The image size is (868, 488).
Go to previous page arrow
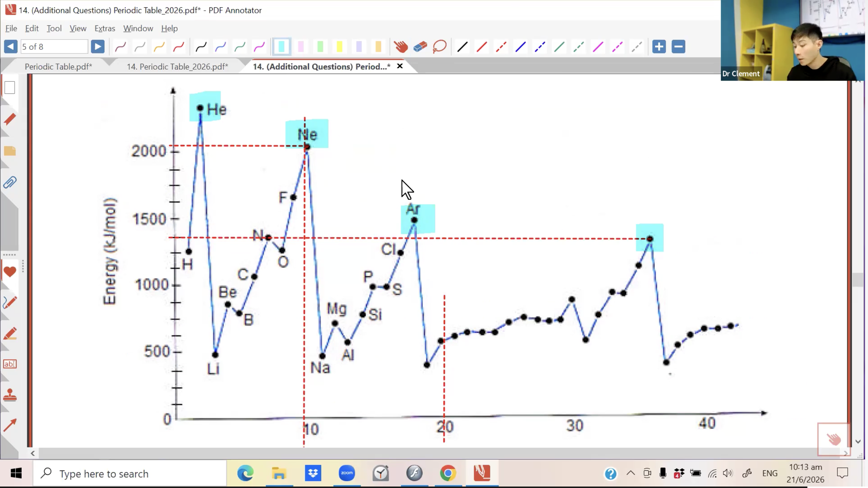point(11,47)
